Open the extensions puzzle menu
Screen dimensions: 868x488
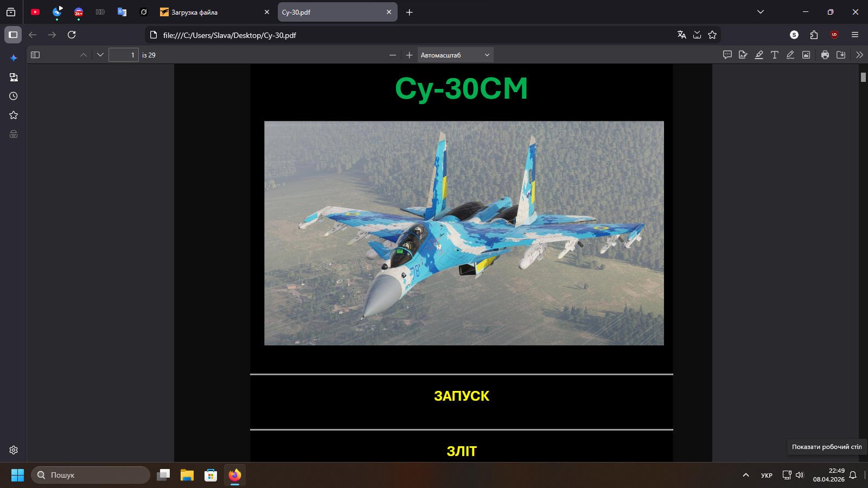(x=814, y=35)
